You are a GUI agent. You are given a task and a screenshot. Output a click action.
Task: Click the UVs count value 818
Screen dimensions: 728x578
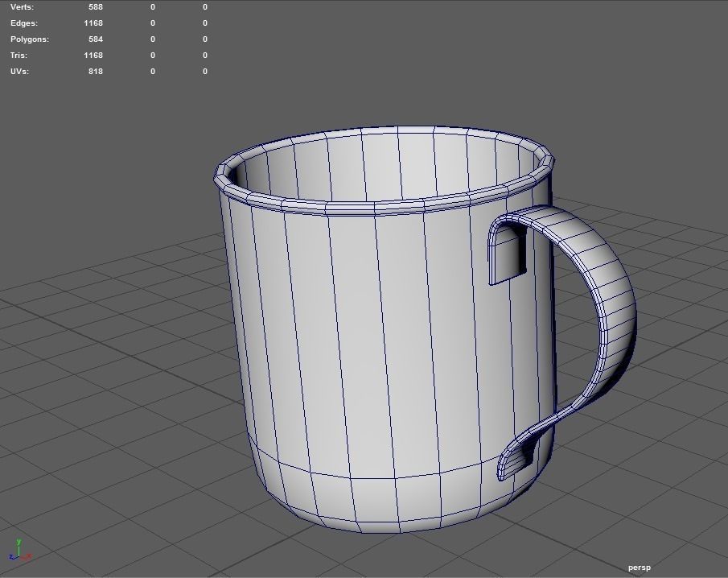pos(96,71)
